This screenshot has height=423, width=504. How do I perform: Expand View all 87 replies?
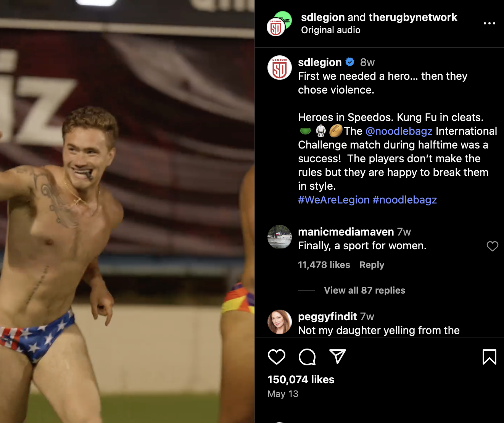pos(364,290)
